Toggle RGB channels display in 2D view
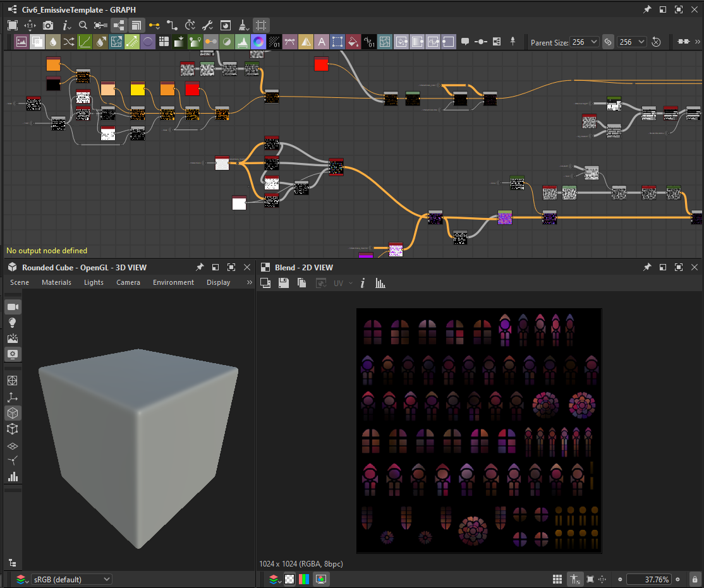Screen dimensions: 704x588 [x=304, y=579]
